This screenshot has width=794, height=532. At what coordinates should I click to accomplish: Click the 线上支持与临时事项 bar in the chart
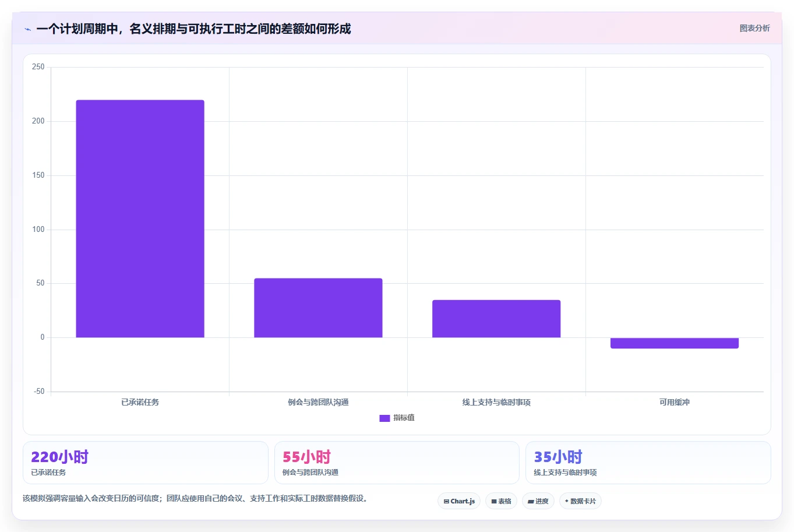tap(496, 319)
